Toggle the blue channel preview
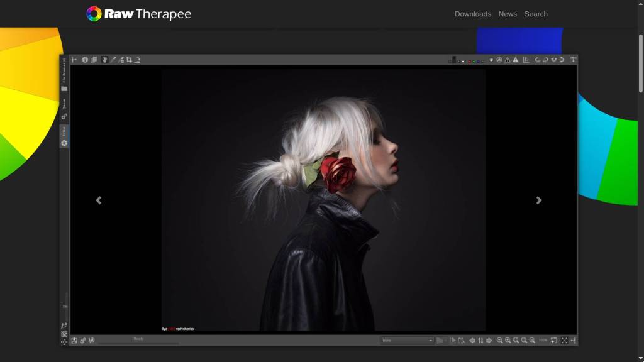The width and height of the screenshot is (644, 362). point(478,62)
